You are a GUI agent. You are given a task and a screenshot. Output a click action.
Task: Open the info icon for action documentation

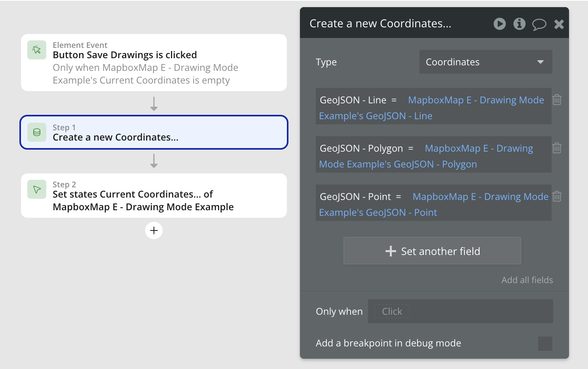click(x=519, y=24)
